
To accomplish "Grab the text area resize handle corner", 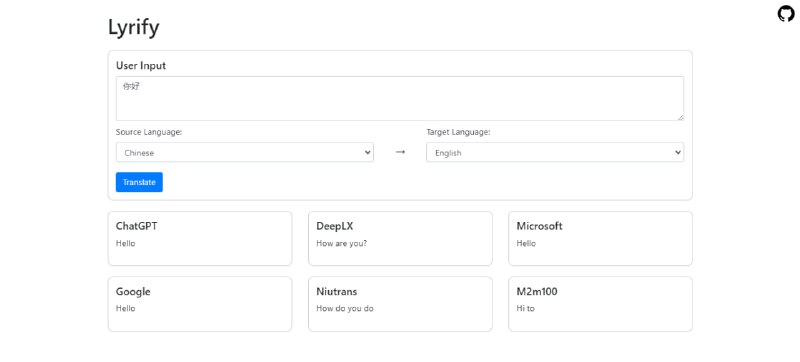I will point(681,117).
